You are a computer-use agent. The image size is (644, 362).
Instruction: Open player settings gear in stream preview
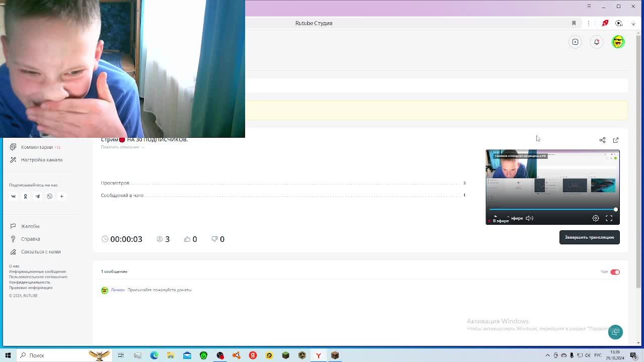(596, 218)
